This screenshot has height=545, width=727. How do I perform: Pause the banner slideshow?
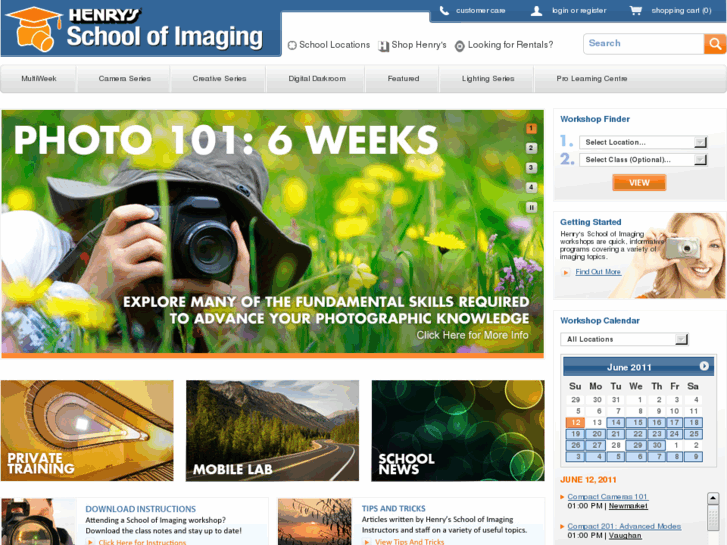(x=531, y=207)
